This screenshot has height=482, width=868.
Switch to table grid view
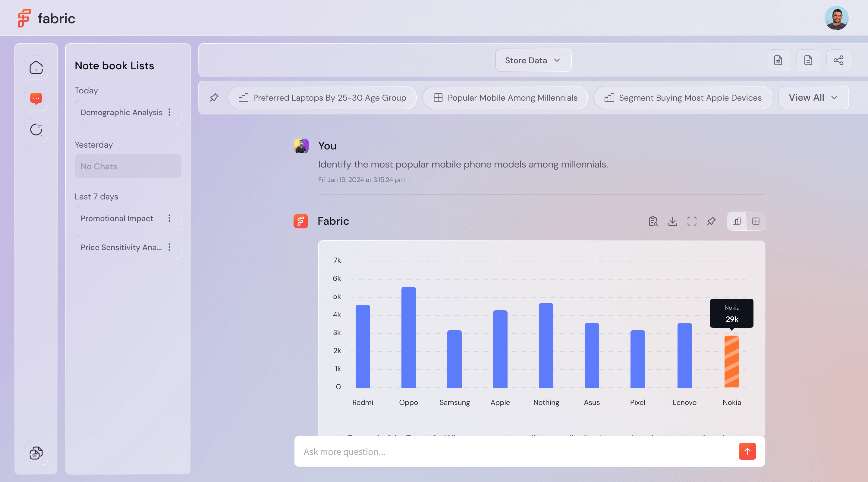tap(756, 221)
